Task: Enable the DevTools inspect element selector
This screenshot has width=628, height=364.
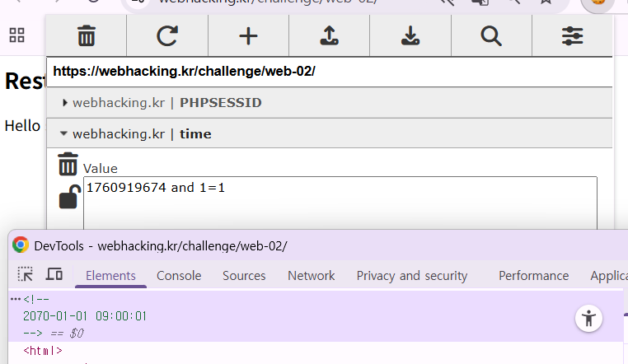Action: [x=26, y=275]
